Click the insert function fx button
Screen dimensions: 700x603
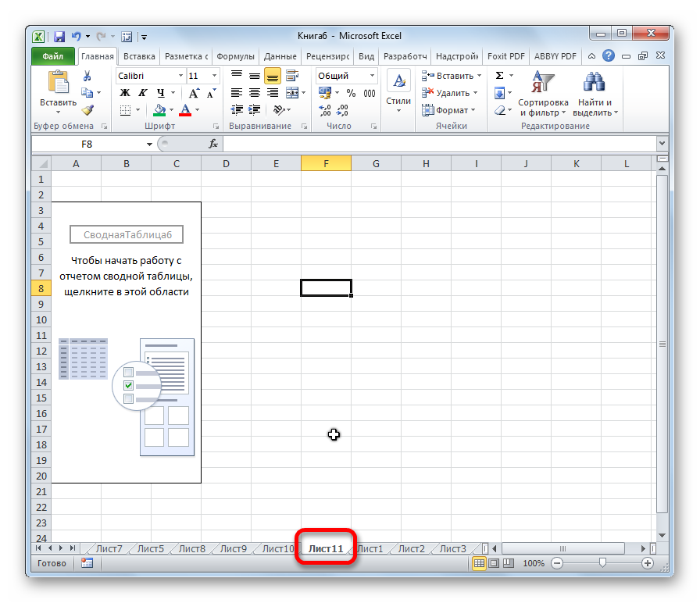[x=213, y=144]
